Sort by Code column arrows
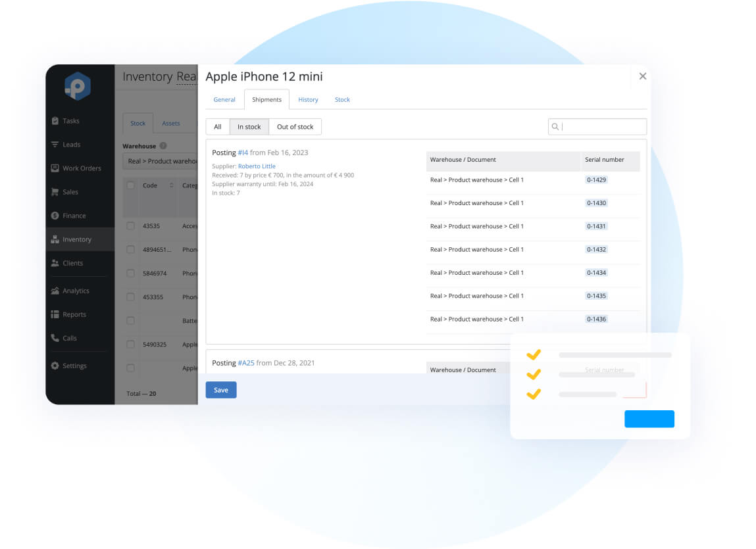 pos(172,185)
